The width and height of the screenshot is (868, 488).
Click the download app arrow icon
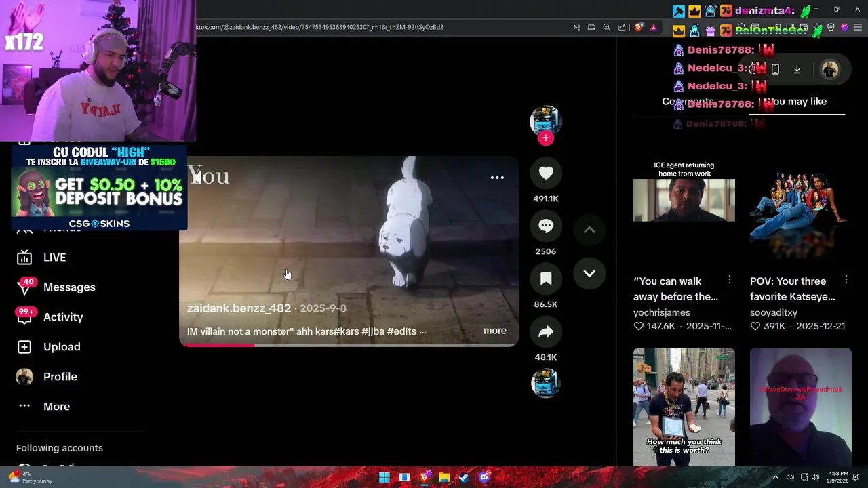click(x=797, y=69)
